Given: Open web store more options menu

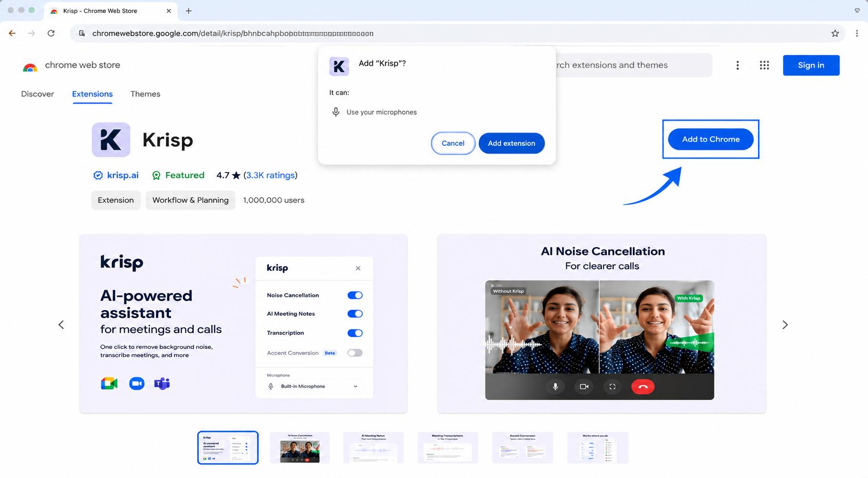Looking at the screenshot, I should (x=738, y=65).
